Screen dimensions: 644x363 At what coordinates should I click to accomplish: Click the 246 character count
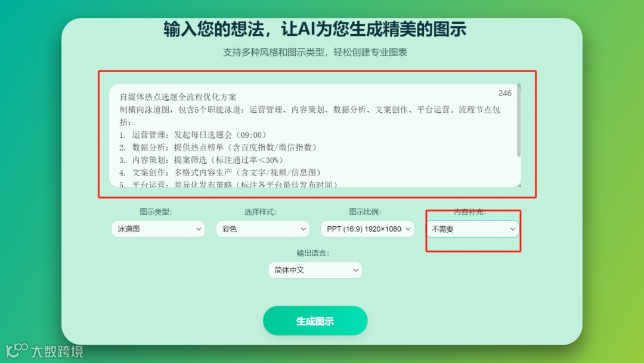tap(505, 93)
